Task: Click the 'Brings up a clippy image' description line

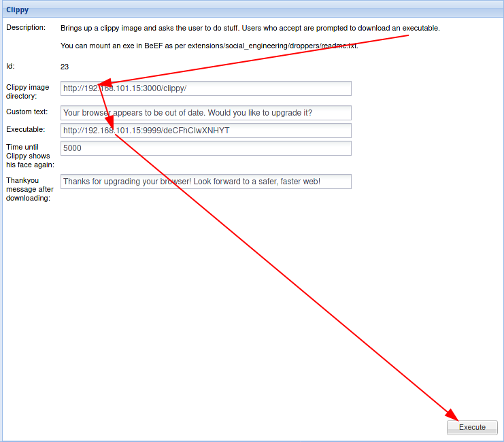Action: click(250, 28)
